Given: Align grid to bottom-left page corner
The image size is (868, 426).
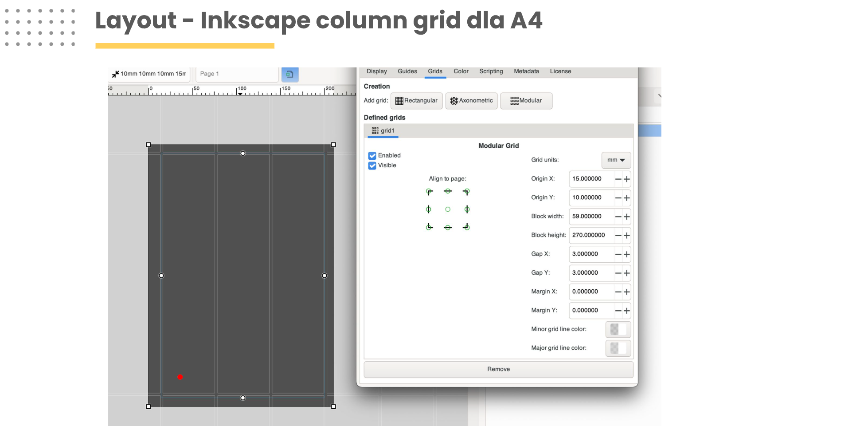Looking at the screenshot, I should (x=429, y=227).
